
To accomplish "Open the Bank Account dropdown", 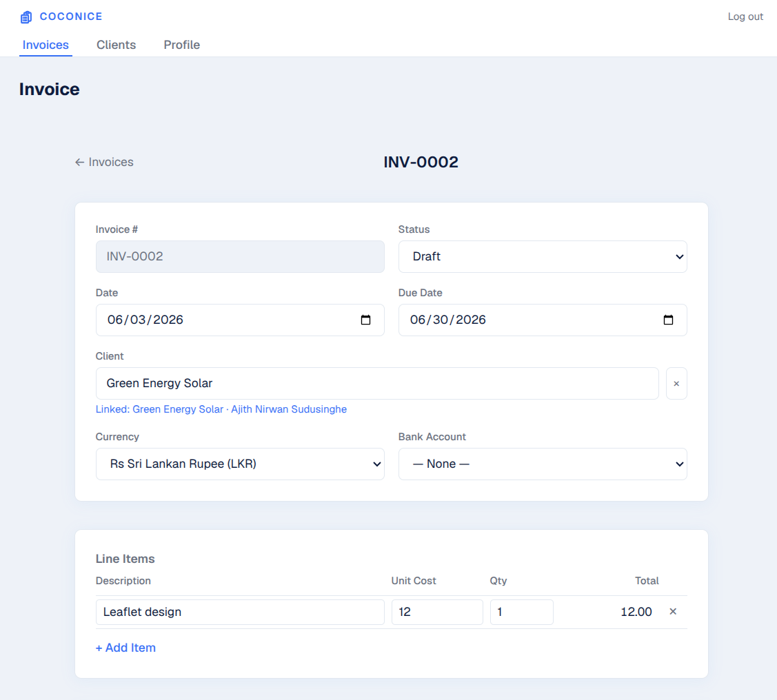I will tap(543, 464).
